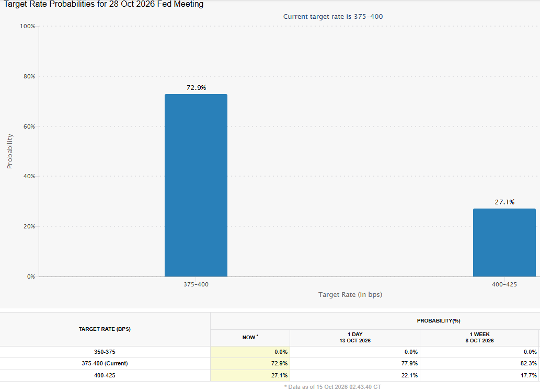The image size is (540, 392).
Task: Click the blue 400-425 bar in the chart
Action: point(504,243)
